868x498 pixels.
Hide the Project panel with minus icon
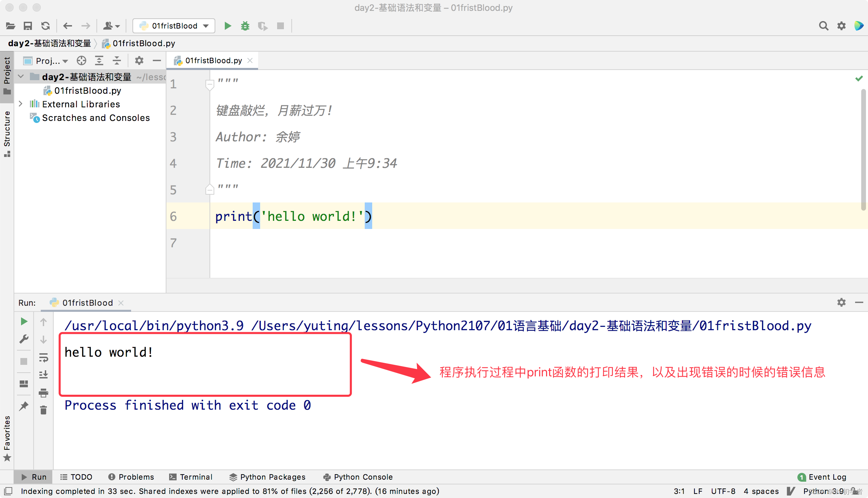point(157,61)
